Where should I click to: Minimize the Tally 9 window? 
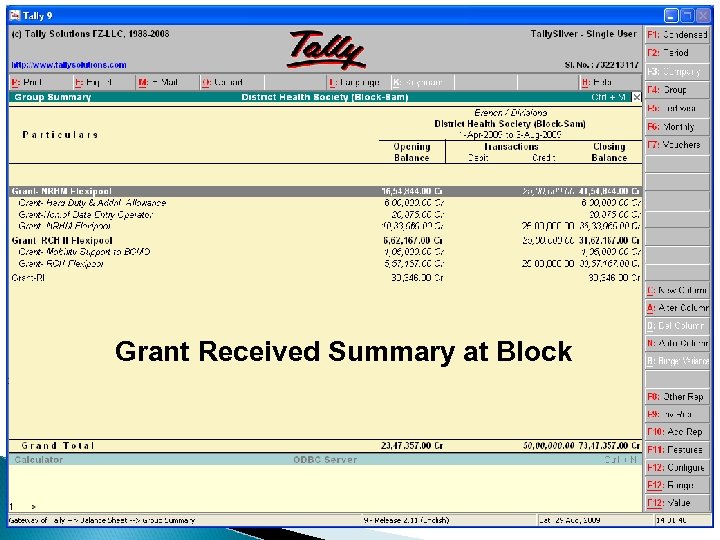click(x=671, y=16)
